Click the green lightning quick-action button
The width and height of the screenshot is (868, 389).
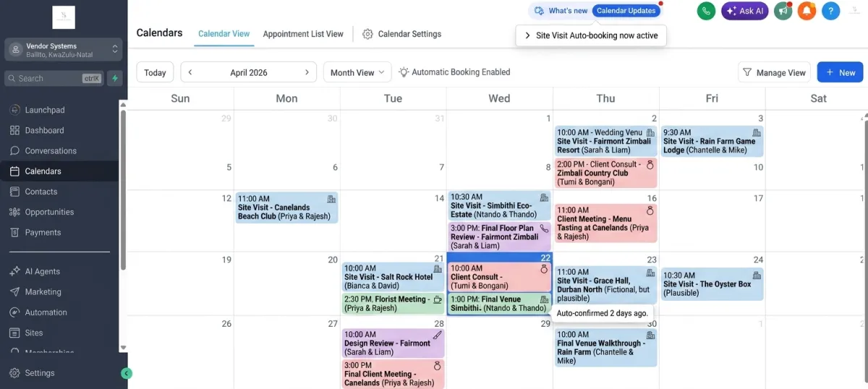pos(114,78)
